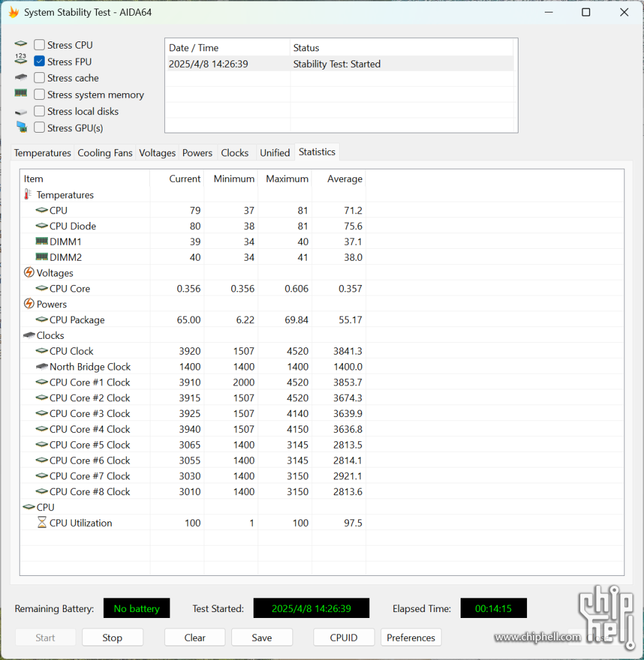The image size is (644, 660).
Task: Click the Item column header
Action: 85,179
